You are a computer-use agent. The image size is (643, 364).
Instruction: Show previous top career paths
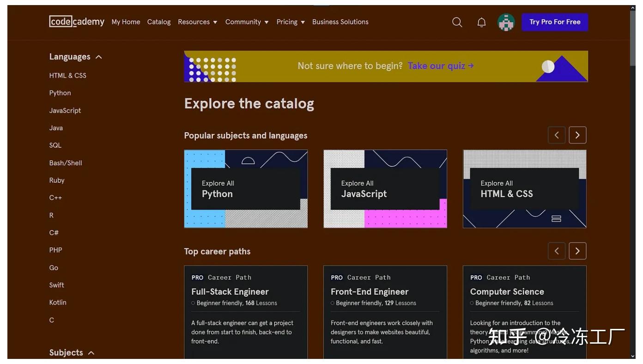click(x=557, y=251)
